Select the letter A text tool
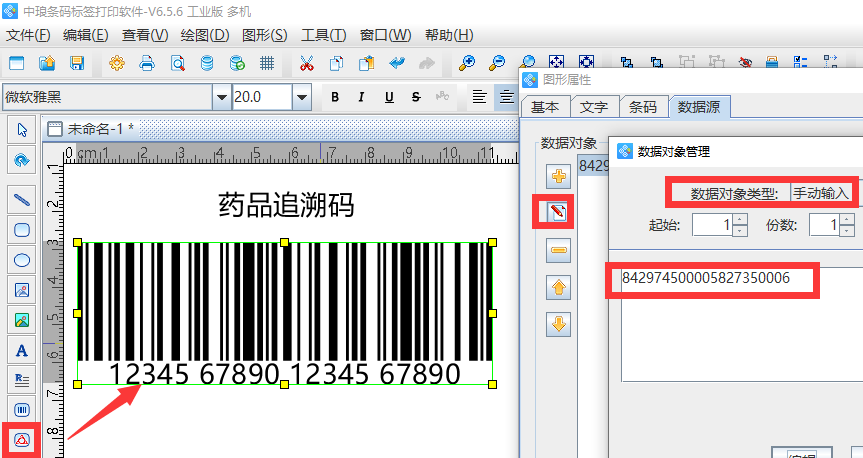 22,350
